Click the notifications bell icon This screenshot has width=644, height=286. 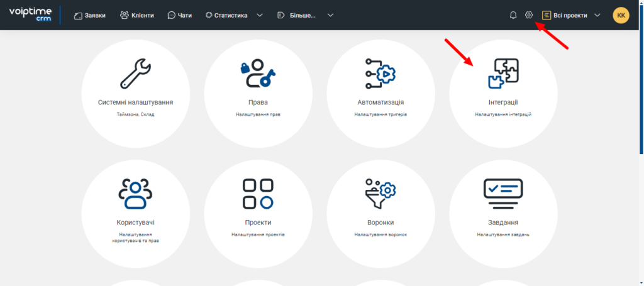point(513,15)
